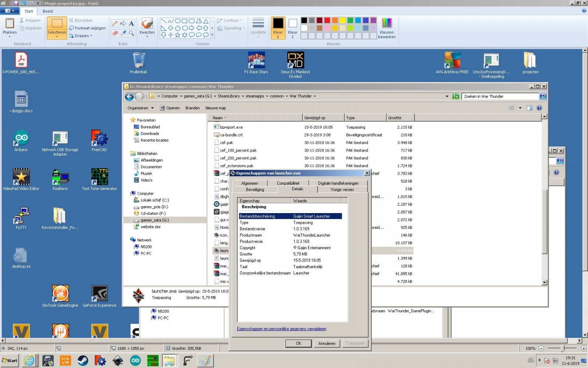Toggle Explorer preview pane icon

click(530, 108)
